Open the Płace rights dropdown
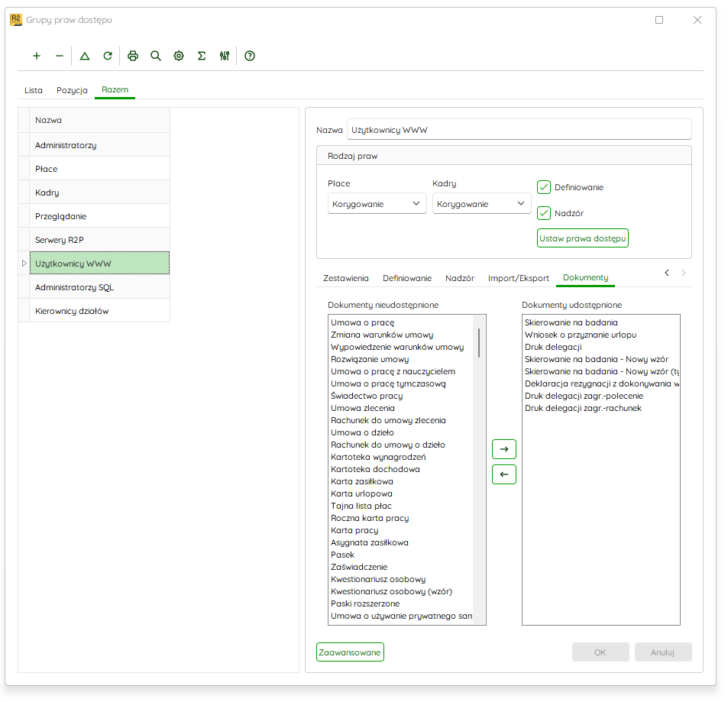This screenshot has height=702, width=728. [x=377, y=204]
